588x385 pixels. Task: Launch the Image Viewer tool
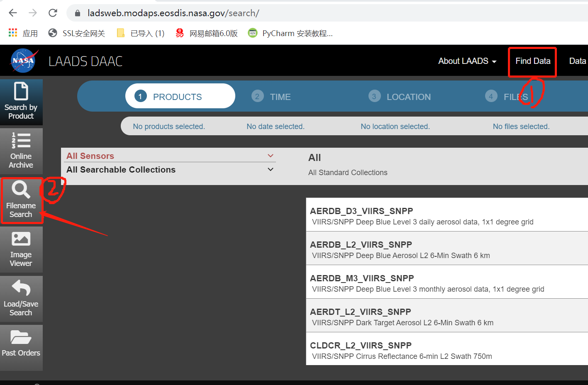pos(21,249)
